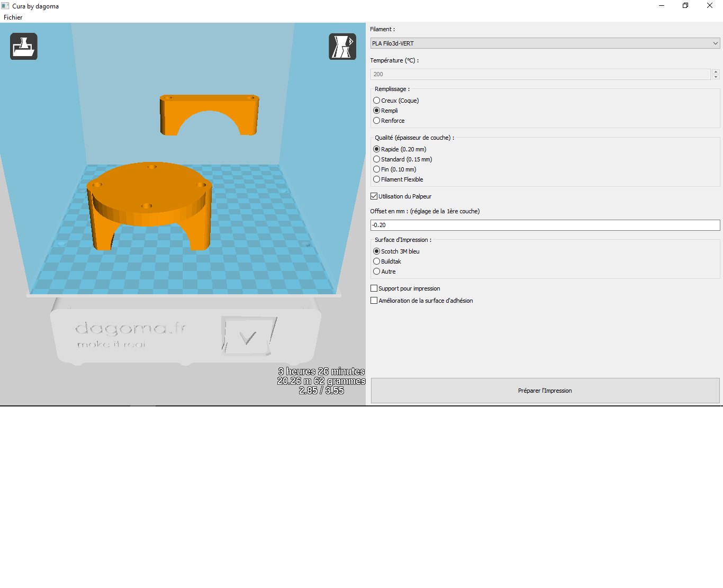The width and height of the screenshot is (723, 588).
Task: Click the Cura by dagoma window icon
Action: click(5, 6)
